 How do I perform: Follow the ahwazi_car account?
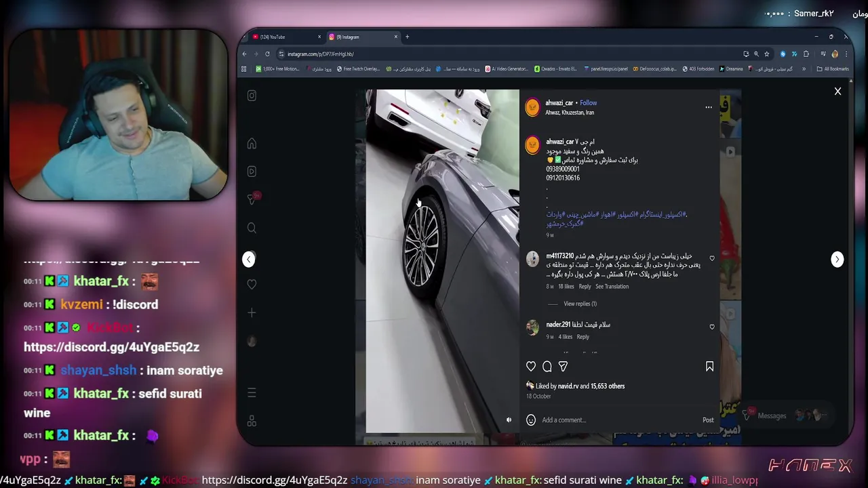[x=588, y=103]
